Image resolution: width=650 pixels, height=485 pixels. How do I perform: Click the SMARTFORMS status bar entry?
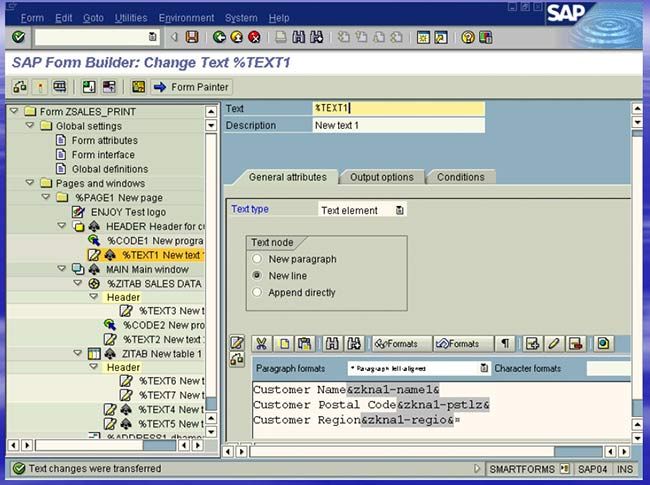point(521,469)
